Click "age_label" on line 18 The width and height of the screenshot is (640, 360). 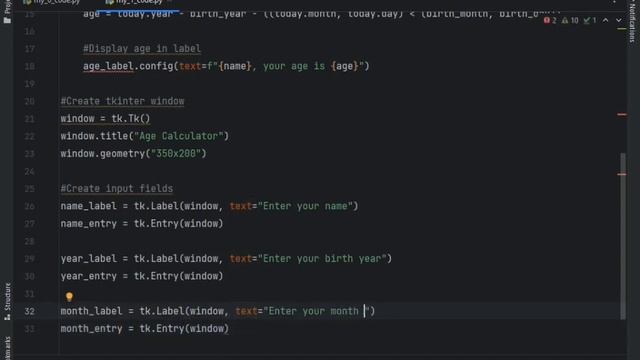(108, 66)
